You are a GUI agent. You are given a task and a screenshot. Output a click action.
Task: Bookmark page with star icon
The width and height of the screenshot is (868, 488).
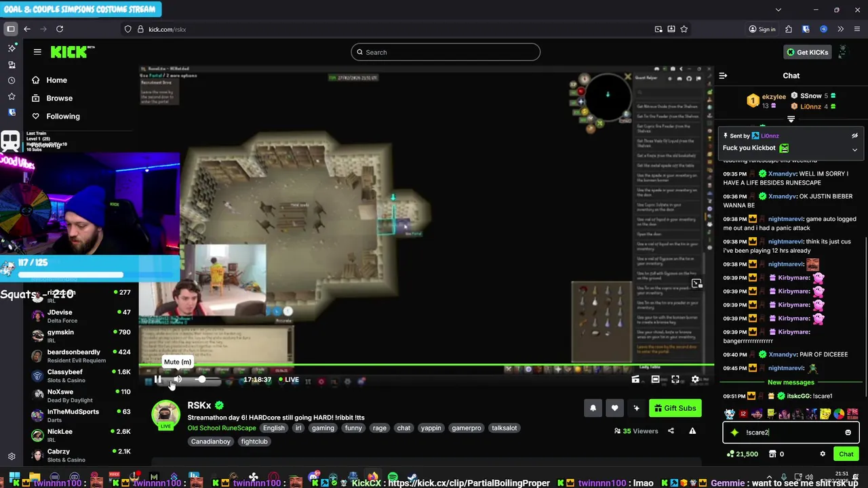pyautogui.click(x=684, y=29)
